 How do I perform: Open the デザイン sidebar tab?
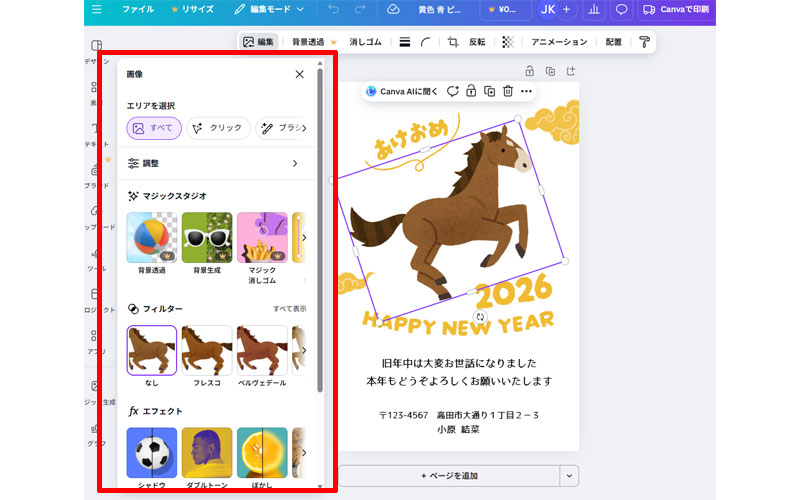coord(96,51)
